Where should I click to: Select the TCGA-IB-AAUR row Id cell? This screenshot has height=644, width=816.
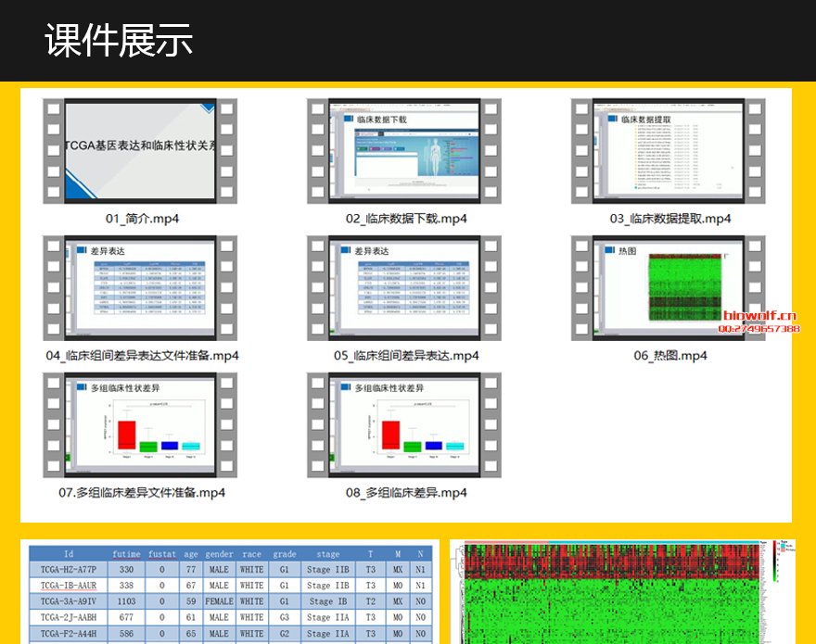click(69, 586)
